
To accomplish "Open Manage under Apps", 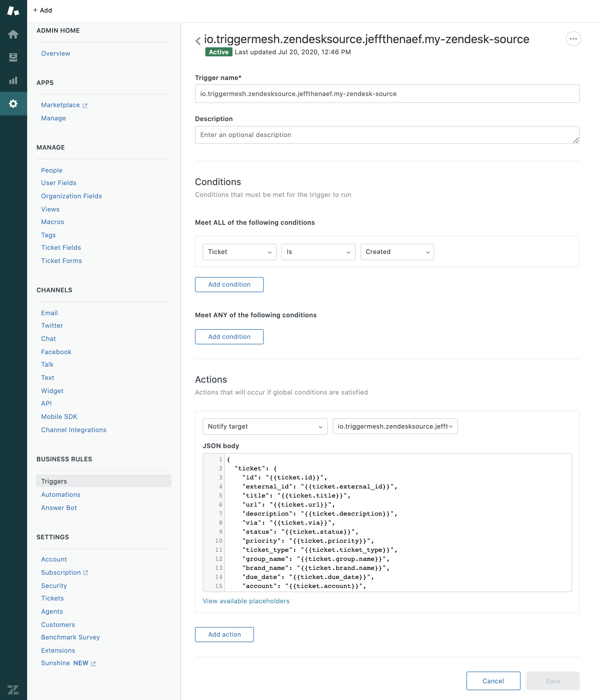I will coord(54,118).
